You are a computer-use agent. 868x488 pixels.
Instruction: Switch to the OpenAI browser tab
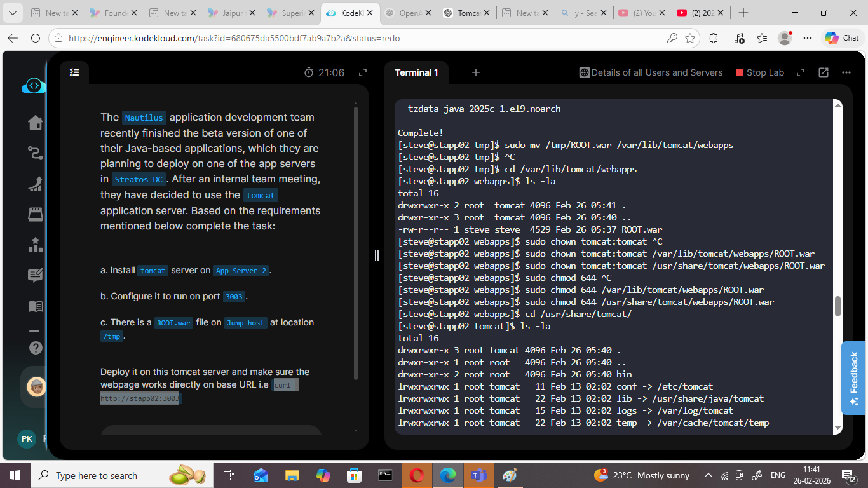tap(408, 13)
